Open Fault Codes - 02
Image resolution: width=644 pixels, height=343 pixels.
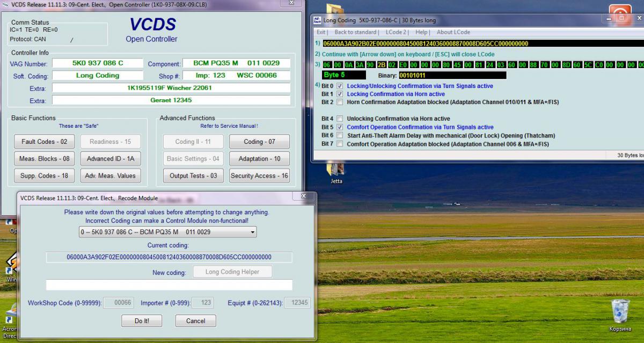coord(45,142)
